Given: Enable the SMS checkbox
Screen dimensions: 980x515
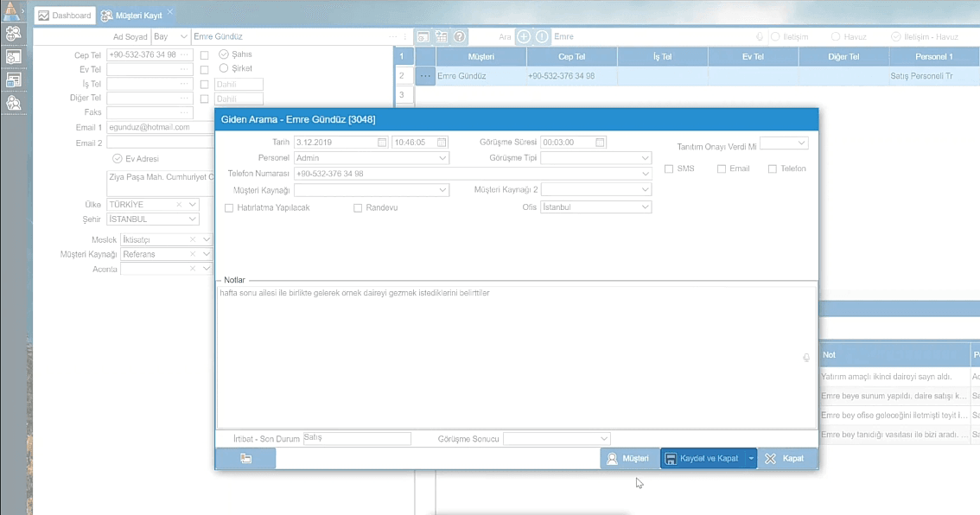Looking at the screenshot, I should 669,168.
